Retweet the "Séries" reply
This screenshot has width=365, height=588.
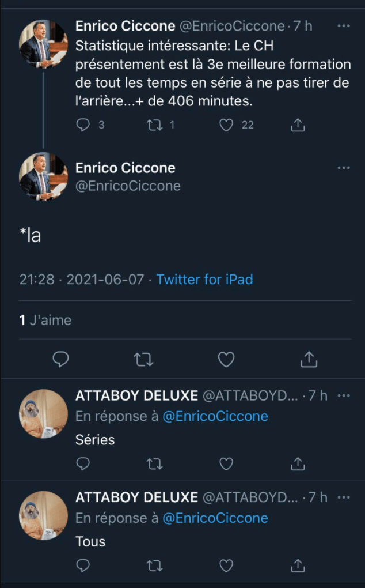tap(155, 463)
